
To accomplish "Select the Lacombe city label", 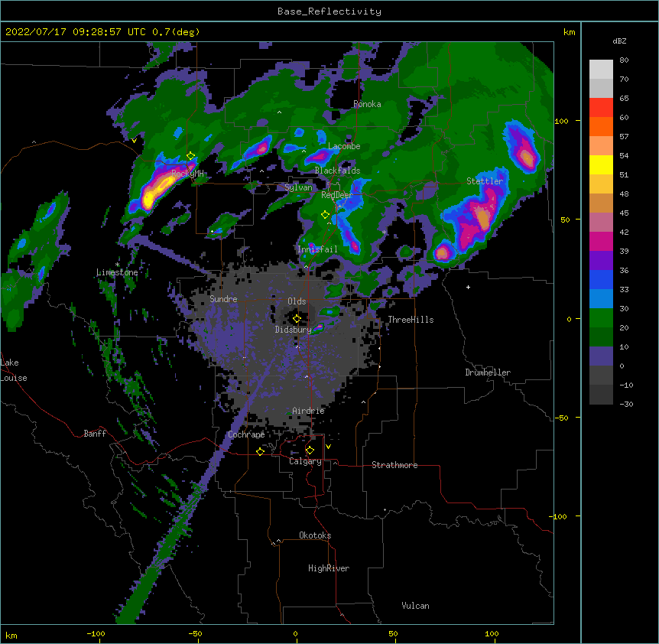I will point(344,146).
